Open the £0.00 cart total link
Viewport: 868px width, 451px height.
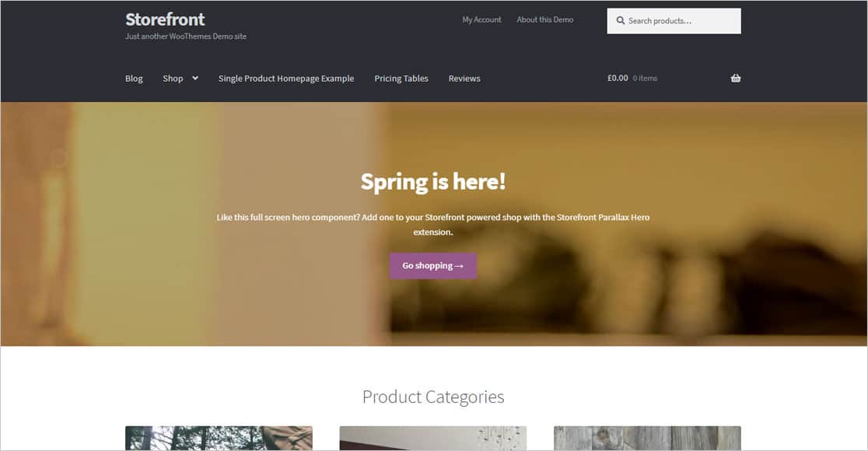pyautogui.click(x=618, y=78)
